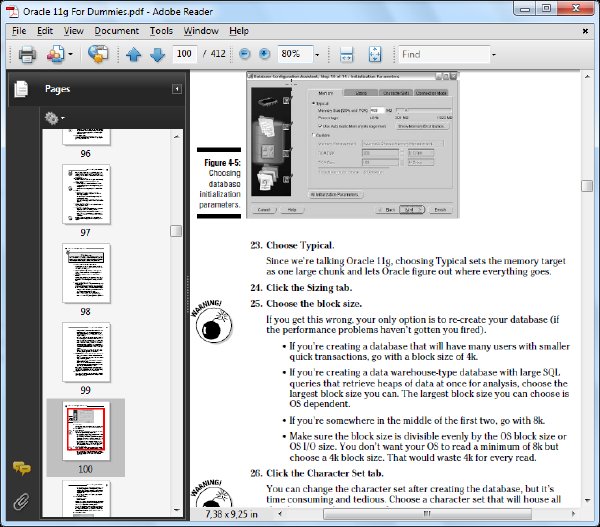Screen dimensions: 600x527
Task: Select page 100 thumbnail
Action: [x=86, y=431]
